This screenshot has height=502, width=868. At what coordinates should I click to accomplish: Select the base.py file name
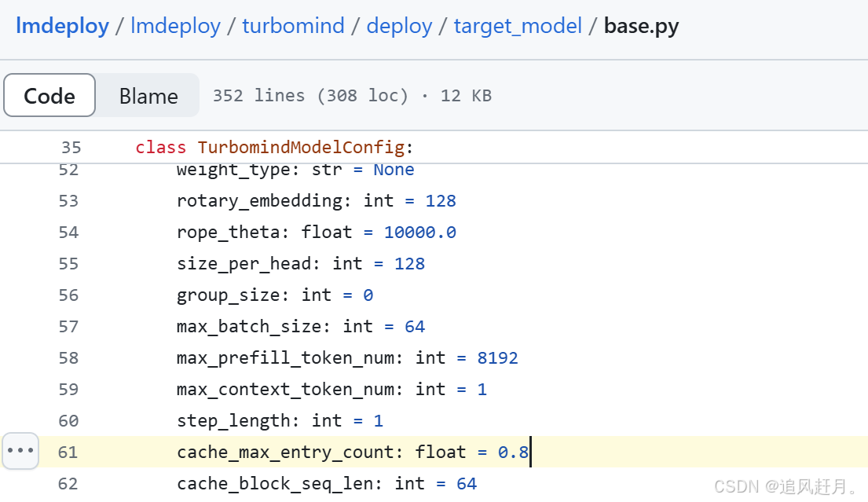[x=641, y=26]
